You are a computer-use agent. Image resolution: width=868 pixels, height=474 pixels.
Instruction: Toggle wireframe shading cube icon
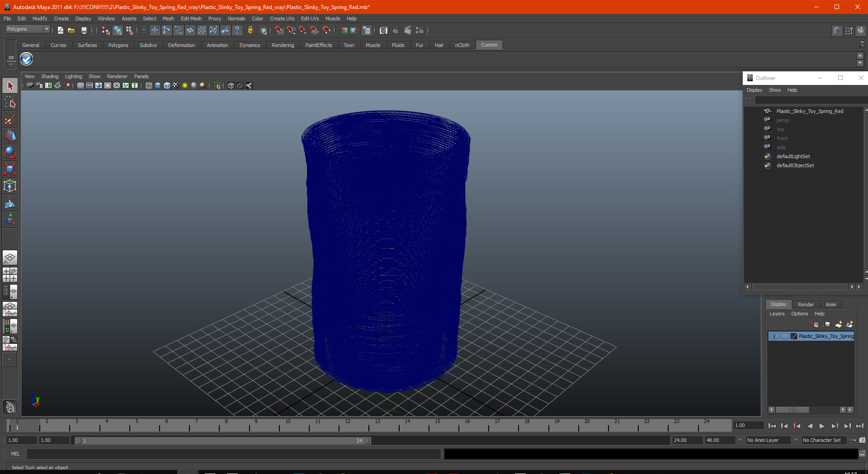tap(149, 85)
